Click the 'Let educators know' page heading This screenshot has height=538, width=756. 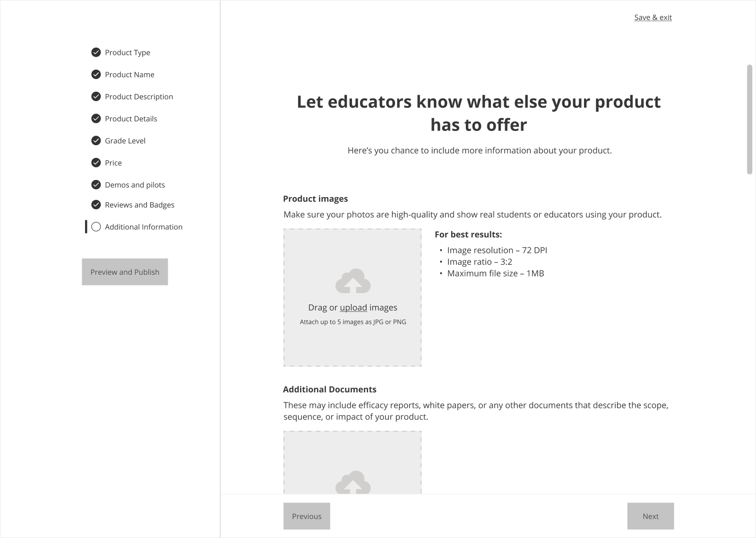479,113
